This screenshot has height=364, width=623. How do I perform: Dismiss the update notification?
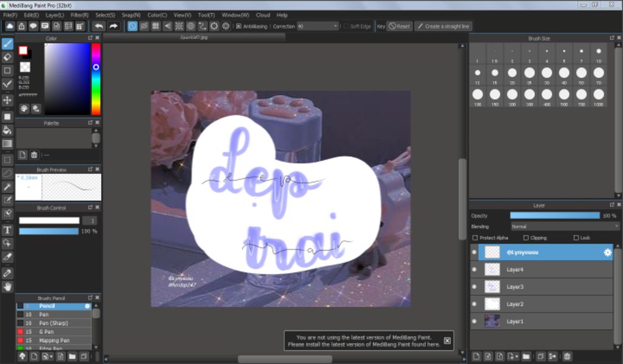[x=447, y=340]
